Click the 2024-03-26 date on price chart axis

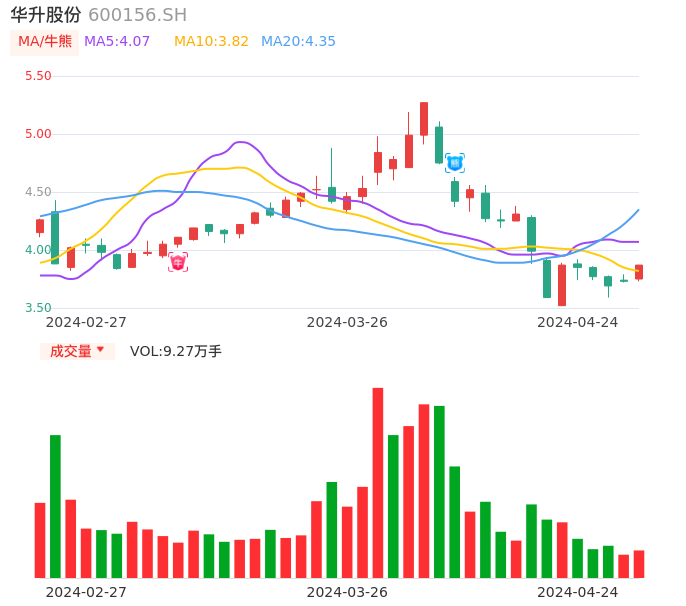(347, 322)
